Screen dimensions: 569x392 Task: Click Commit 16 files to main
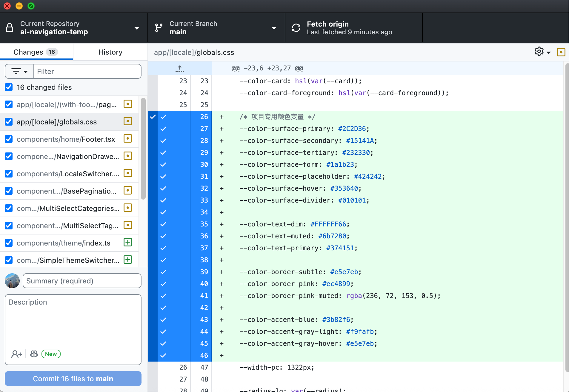click(73, 379)
